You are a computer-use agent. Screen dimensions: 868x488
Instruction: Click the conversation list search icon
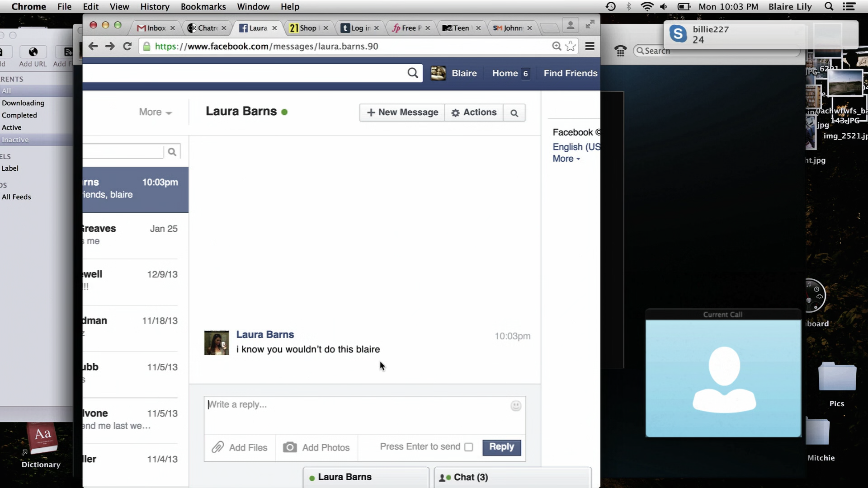pyautogui.click(x=172, y=152)
